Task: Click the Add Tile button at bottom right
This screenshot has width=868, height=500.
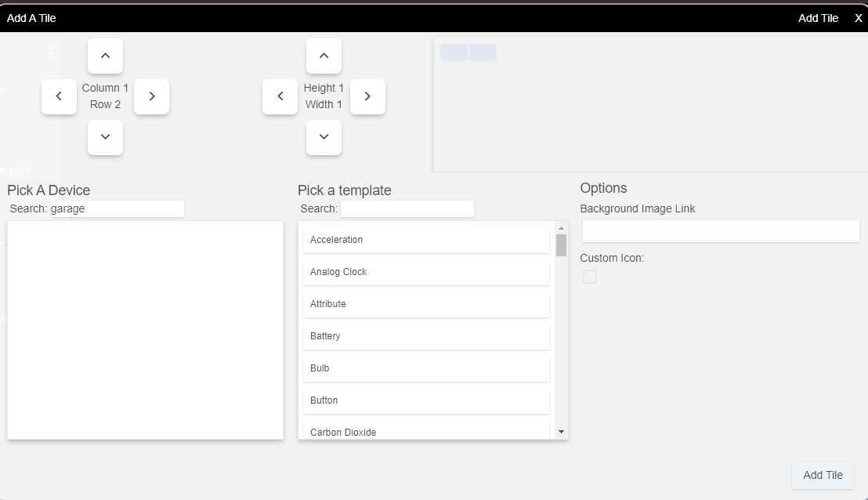Action: coord(823,475)
